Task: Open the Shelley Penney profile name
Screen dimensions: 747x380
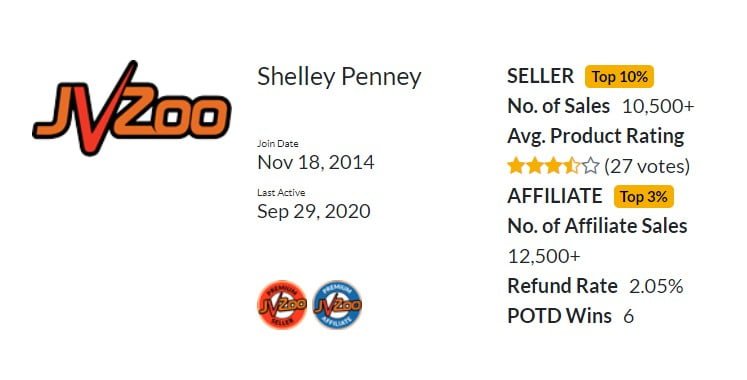Action: coord(339,77)
